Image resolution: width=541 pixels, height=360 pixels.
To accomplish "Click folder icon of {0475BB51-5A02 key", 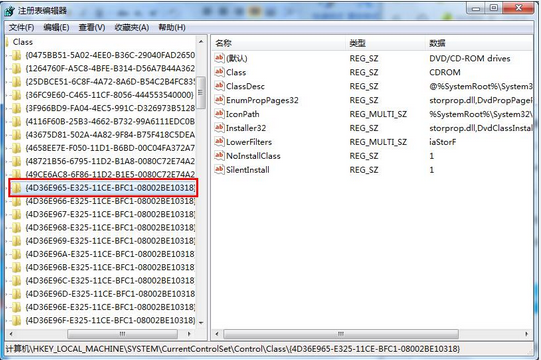I will coord(16,55).
